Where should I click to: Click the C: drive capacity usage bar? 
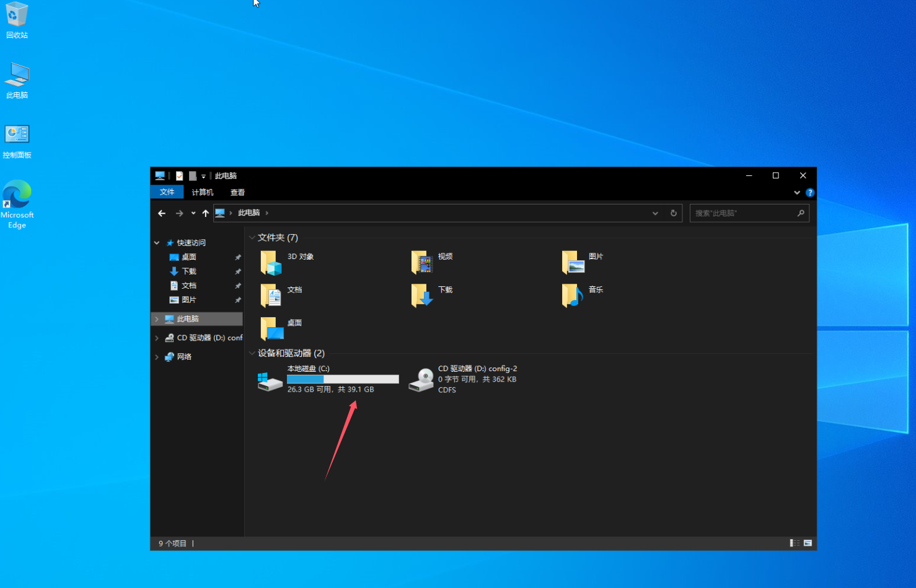click(x=343, y=379)
